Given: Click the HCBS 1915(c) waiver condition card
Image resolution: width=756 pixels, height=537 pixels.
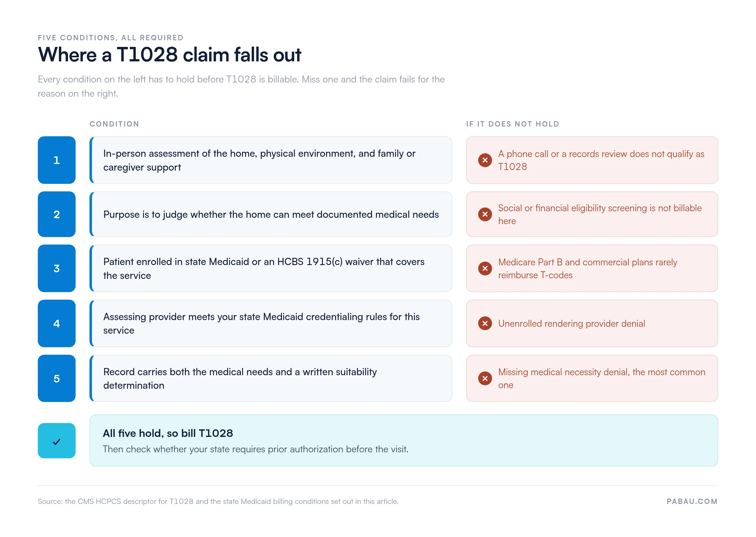Looking at the screenshot, I should [271, 268].
